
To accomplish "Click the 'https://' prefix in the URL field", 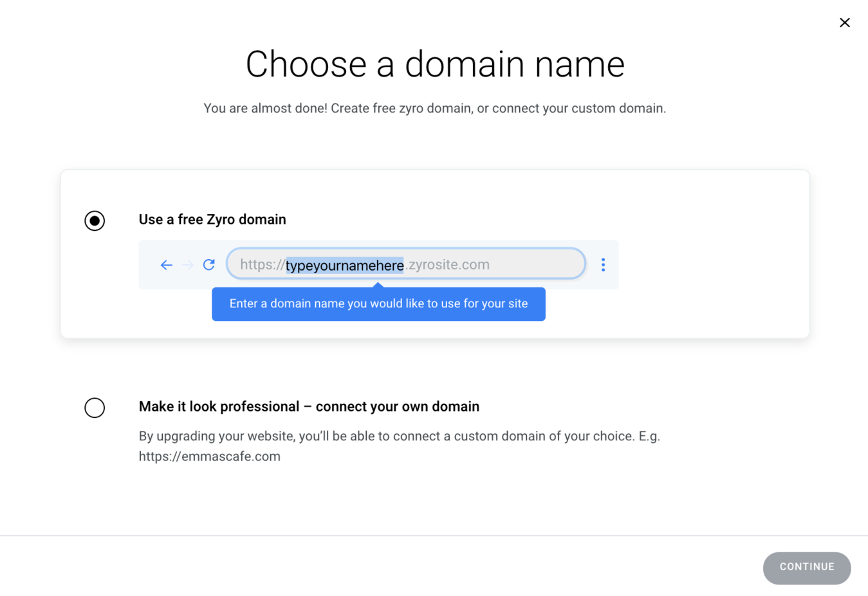I will point(263,265).
